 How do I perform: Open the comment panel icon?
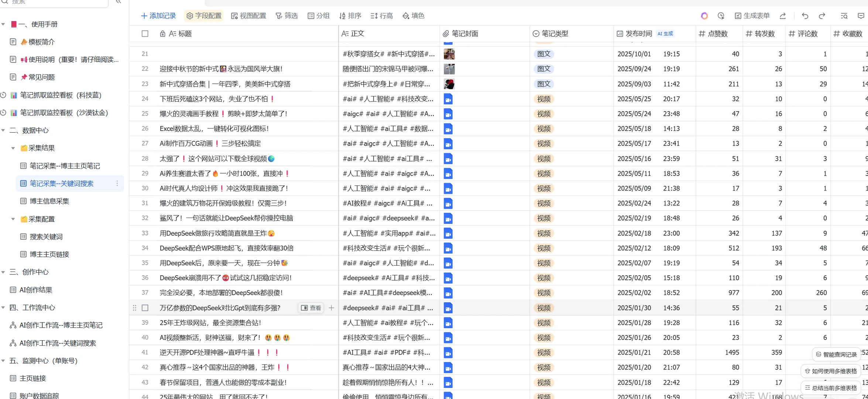coord(863,16)
